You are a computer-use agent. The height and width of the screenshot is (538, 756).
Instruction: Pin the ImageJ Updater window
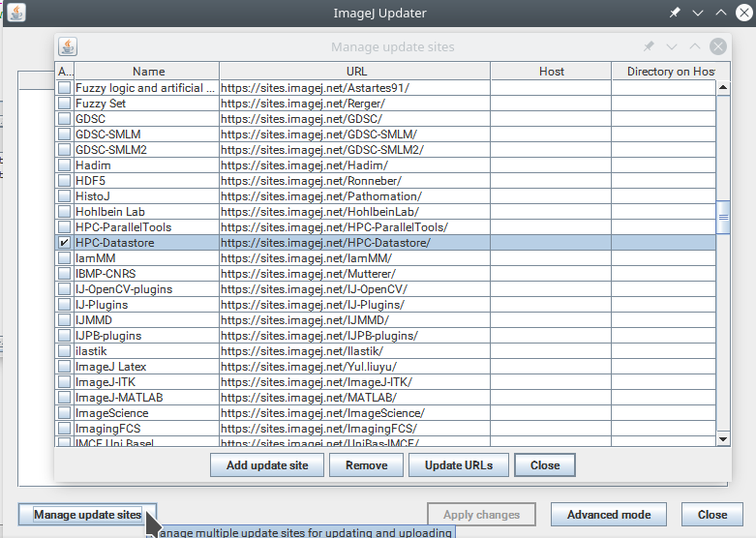point(675,13)
